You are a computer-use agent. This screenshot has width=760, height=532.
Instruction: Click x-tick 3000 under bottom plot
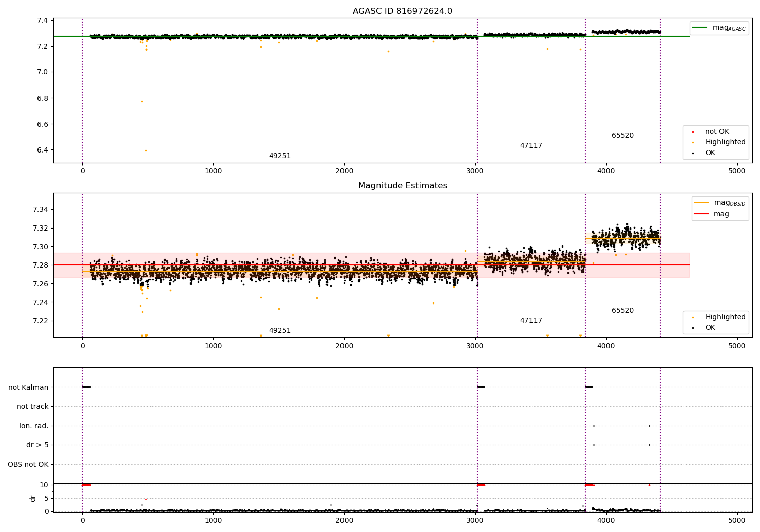pos(475,521)
